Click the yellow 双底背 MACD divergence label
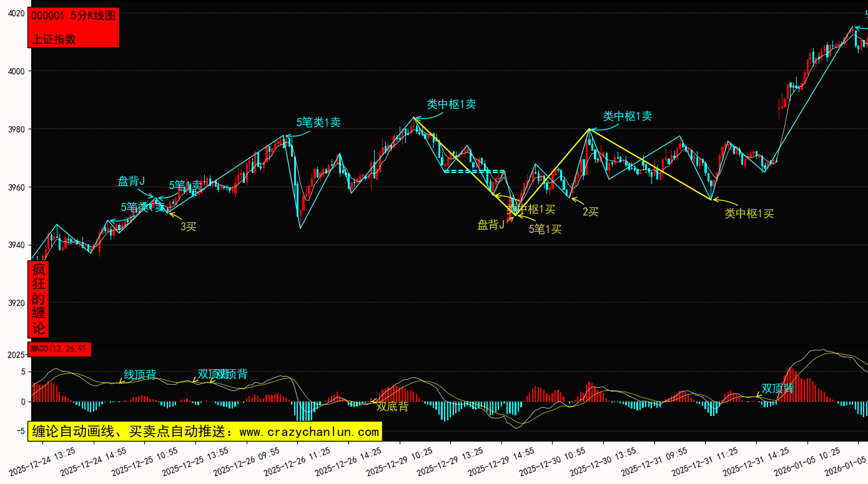868x484 pixels. tap(392, 407)
